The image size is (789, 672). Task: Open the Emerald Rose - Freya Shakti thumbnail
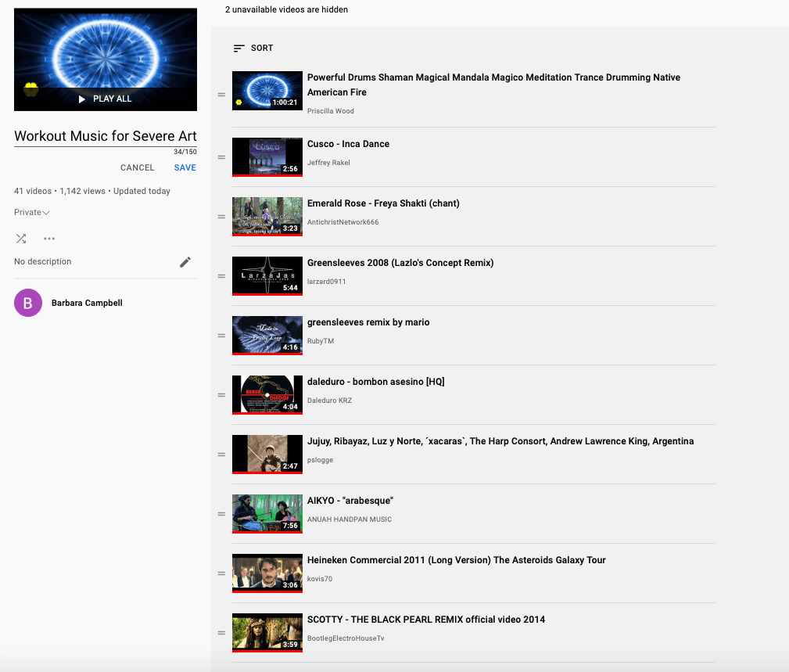pyautogui.click(x=267, y=217)
